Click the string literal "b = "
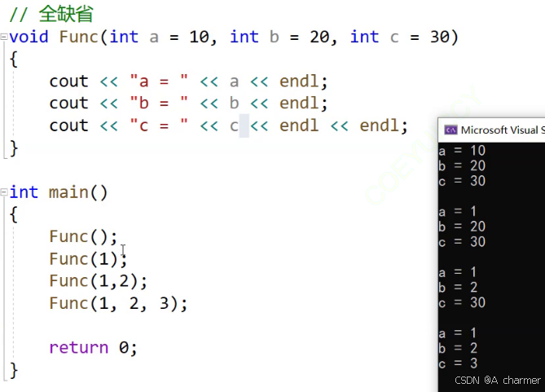The image size is (545, 392). click(159, 103)
